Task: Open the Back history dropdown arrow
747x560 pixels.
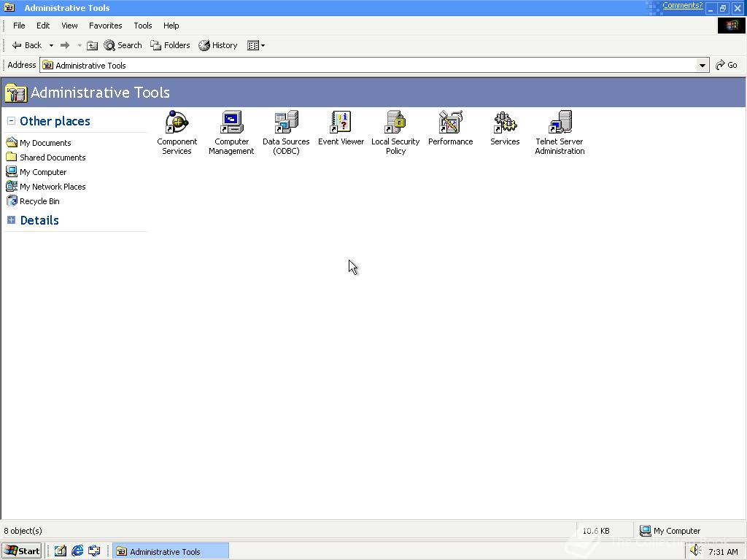Action: [51, 46]
